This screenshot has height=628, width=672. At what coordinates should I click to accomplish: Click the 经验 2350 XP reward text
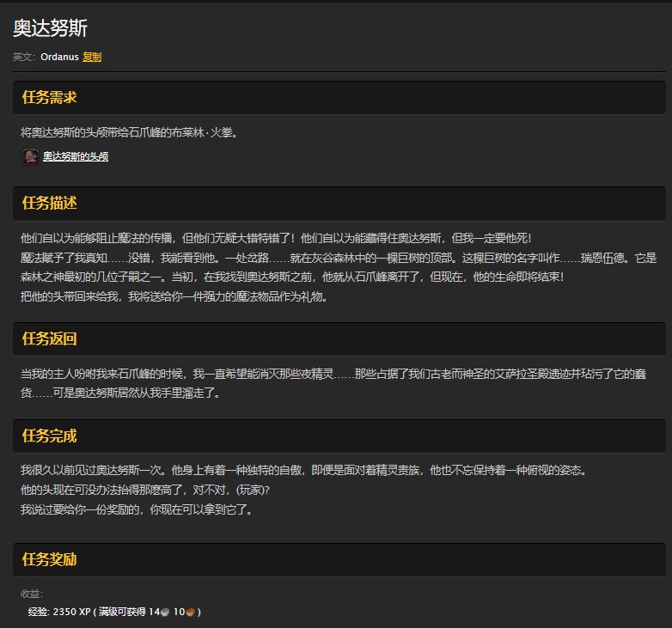[58, 612]
